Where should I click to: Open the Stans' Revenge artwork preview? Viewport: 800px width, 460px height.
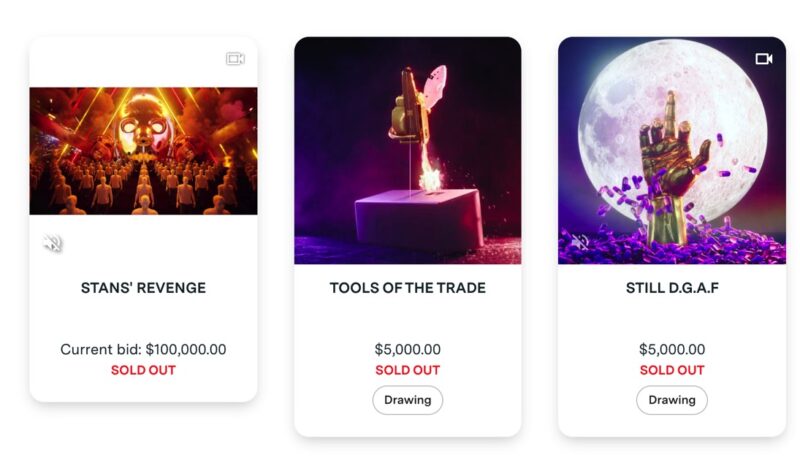coord(143,151)
